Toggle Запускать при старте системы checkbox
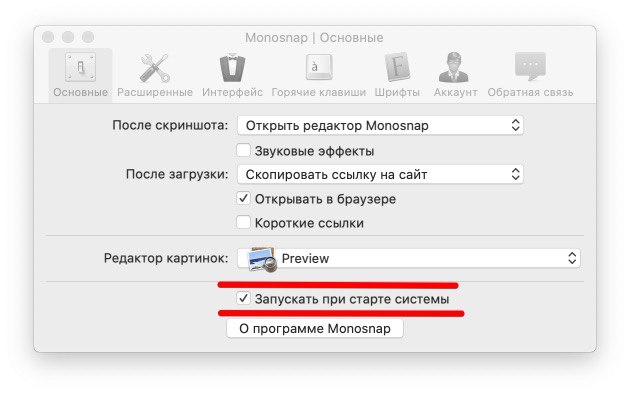The height and width of the screenshot is (394, 630). click(x=243, y=298)
